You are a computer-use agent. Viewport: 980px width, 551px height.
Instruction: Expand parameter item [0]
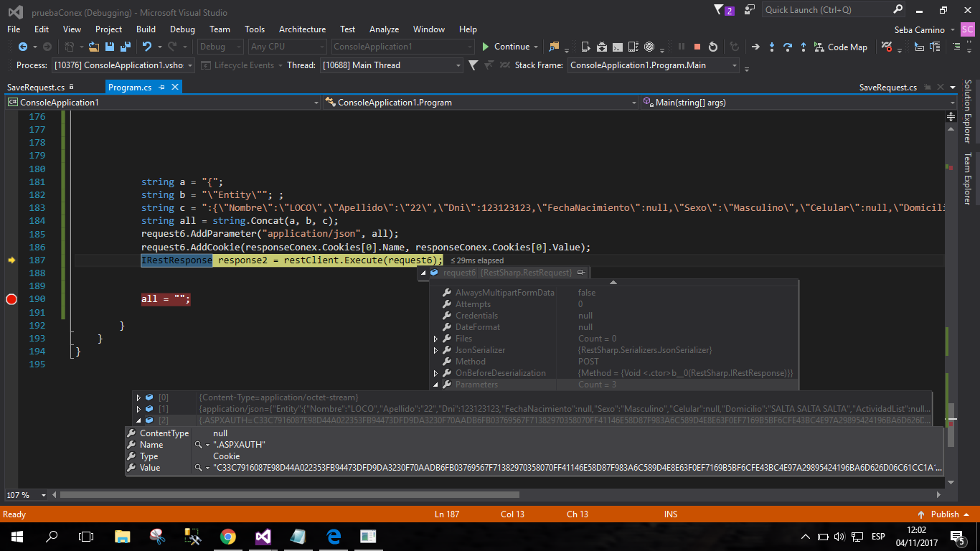(138, 397)
